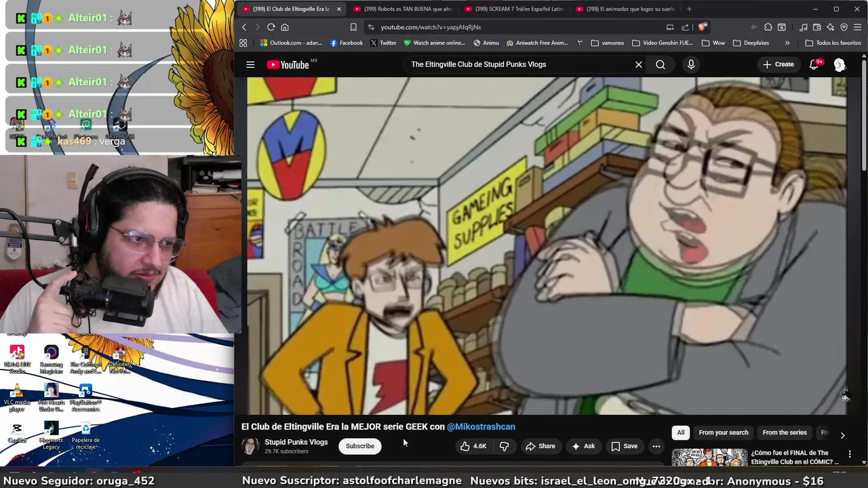Image resolution: width=868 pixels, height=488 pixels.
Task: Open options for the recommended Eltingville video
Action: tap(850, 455)
